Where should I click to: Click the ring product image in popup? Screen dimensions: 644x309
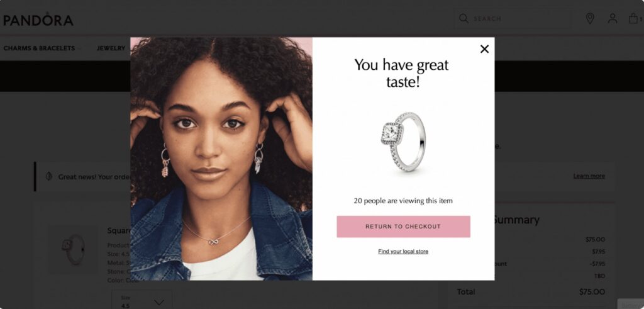403,142
